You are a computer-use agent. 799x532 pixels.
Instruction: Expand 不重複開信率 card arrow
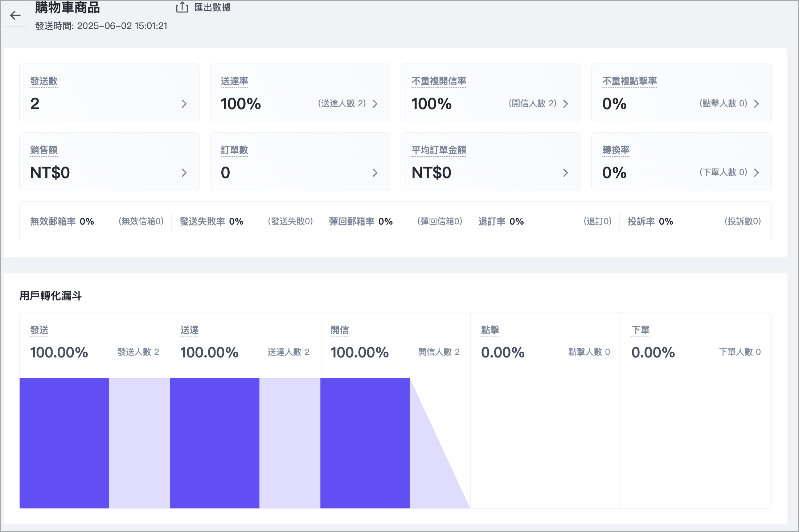point(565,104)
